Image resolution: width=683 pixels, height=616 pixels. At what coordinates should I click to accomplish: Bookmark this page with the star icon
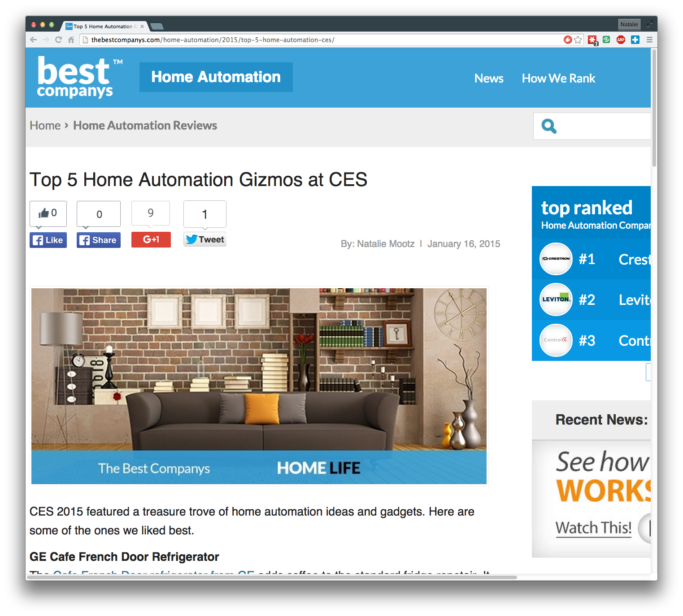pyautogui.click(x=578, y=39)
